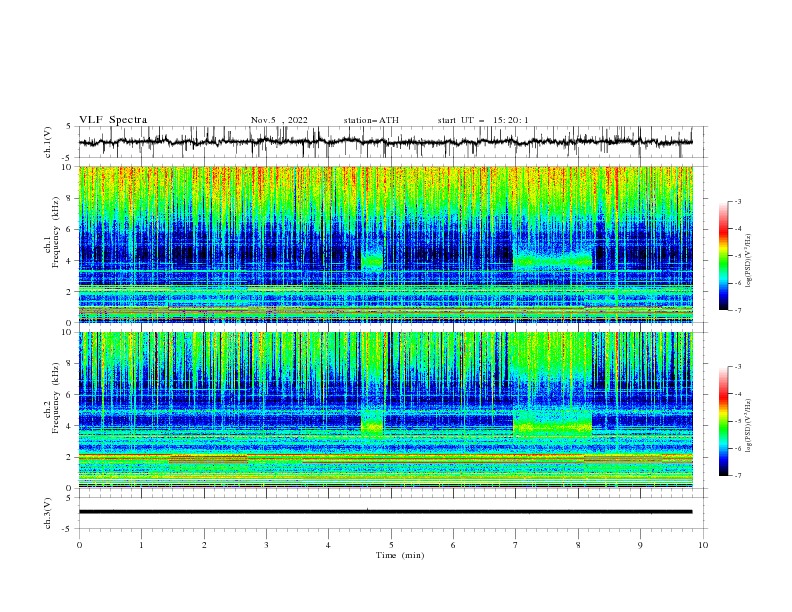Click the time axis tick label '5'

[x=391, y=545]
